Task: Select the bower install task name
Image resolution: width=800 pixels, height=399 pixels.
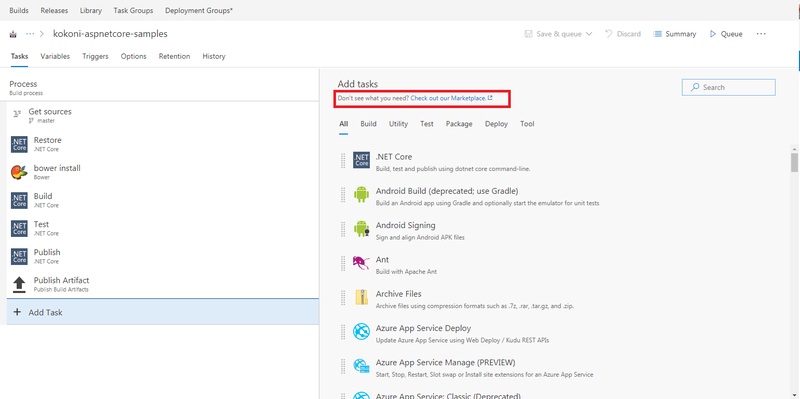Action: point(57,168)
